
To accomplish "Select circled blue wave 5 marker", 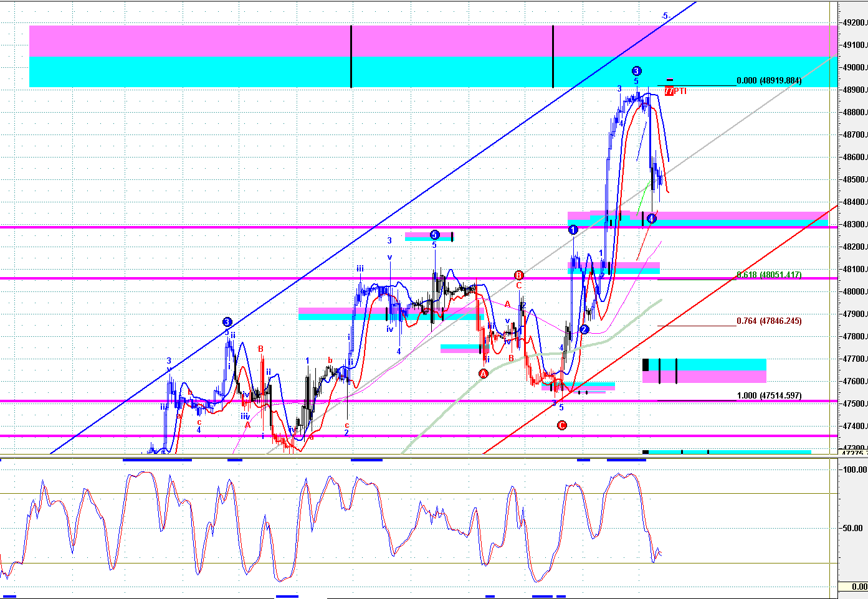I will pyautogui.click(x=434, y=235).
